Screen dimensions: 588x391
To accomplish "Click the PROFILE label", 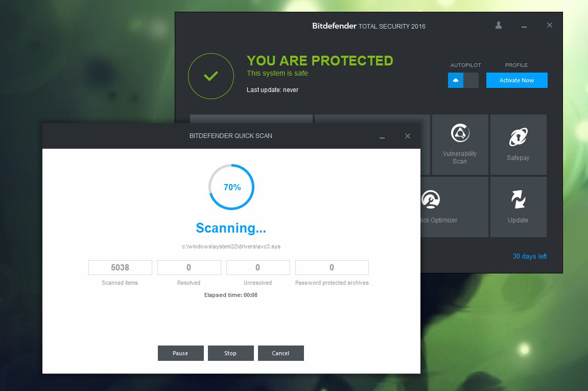I will pyautogui.click(x=516, y=65).
